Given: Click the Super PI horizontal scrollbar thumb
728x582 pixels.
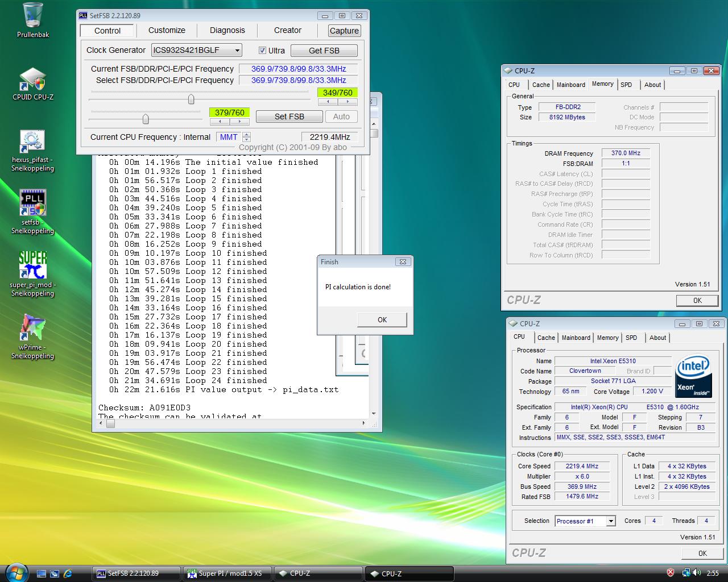Looking at the screenshot, I should coord(111,423).
